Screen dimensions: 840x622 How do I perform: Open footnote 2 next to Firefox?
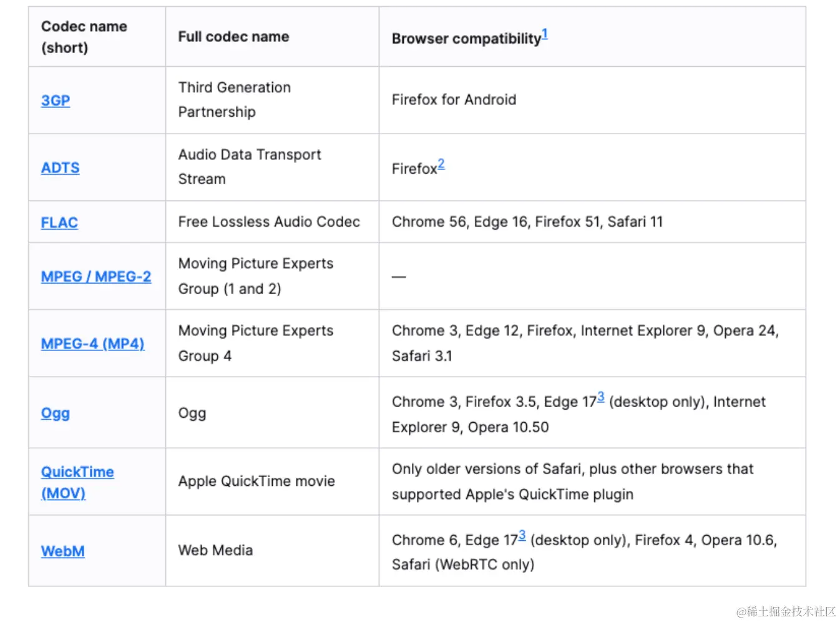[x=441, y=164]
